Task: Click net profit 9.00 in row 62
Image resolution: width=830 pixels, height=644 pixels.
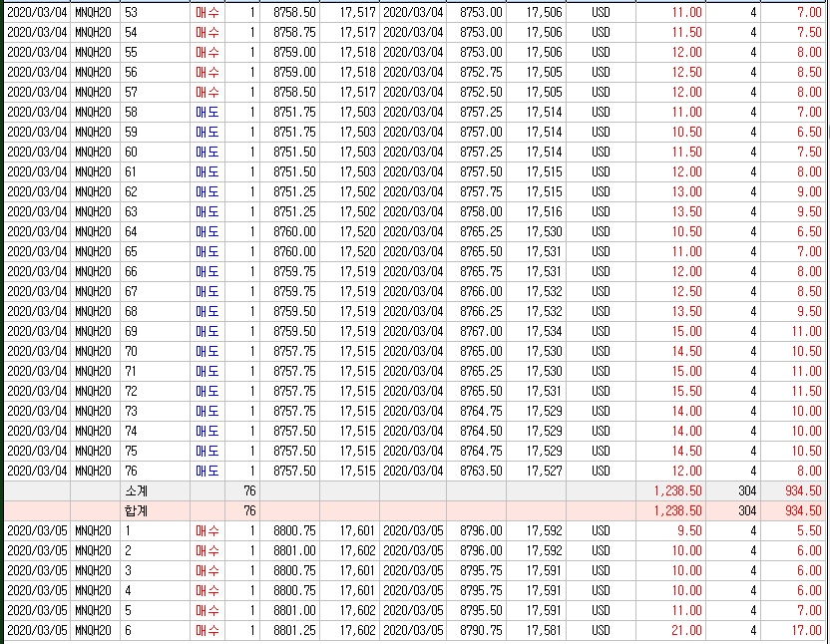Action: pos(809,191)
